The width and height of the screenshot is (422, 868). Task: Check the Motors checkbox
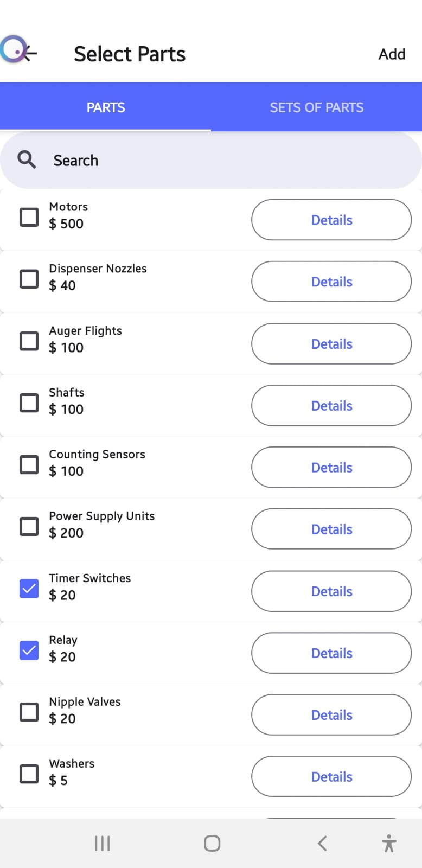(29, 217)
